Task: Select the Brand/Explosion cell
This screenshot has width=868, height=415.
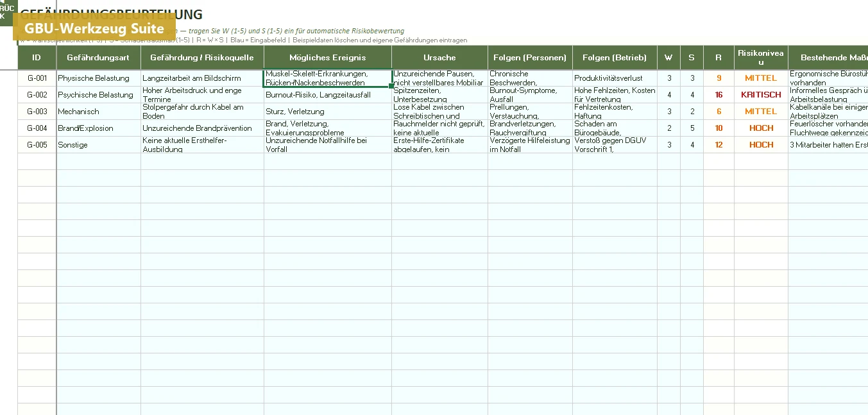Action: (x=98, y=128)
